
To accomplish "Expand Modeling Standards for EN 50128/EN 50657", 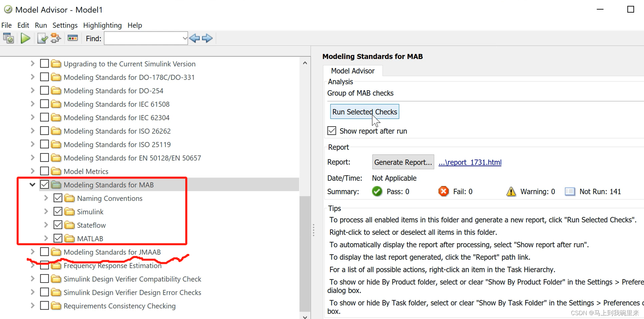I will point(33,158).
